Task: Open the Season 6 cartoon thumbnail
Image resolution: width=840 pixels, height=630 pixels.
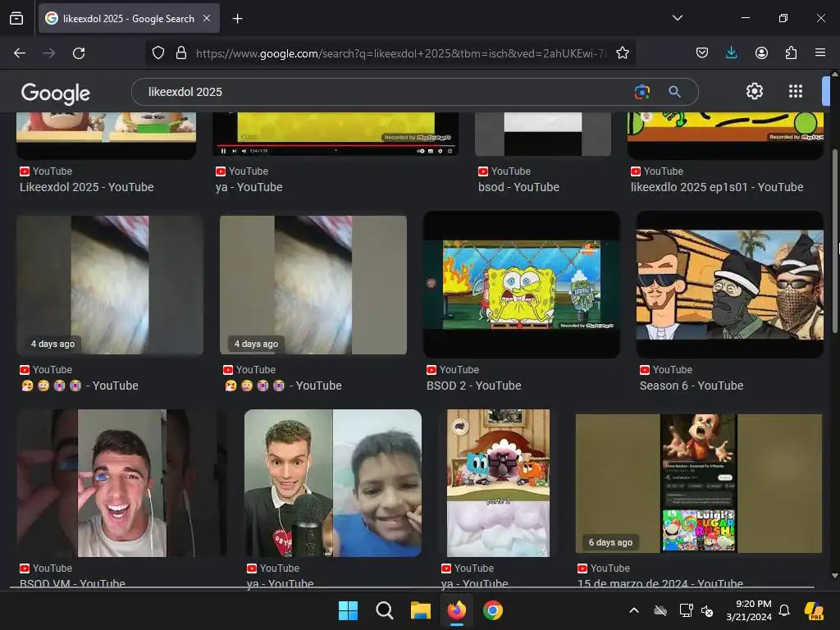Action: pos(729,285)
